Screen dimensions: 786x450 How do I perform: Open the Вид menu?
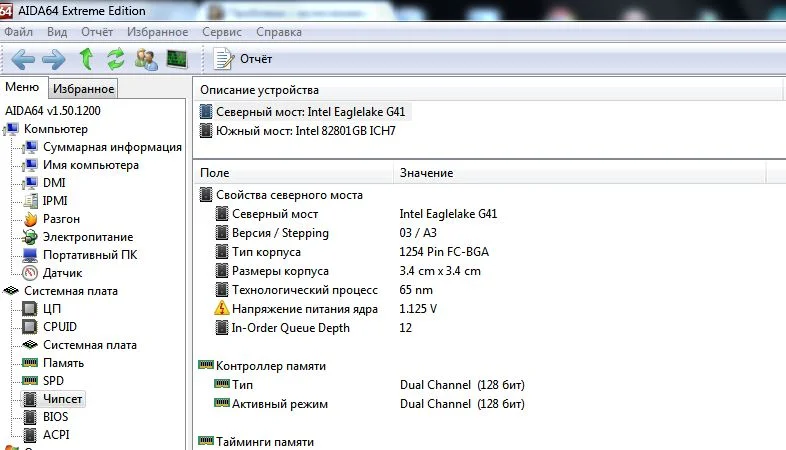(57, 32)
